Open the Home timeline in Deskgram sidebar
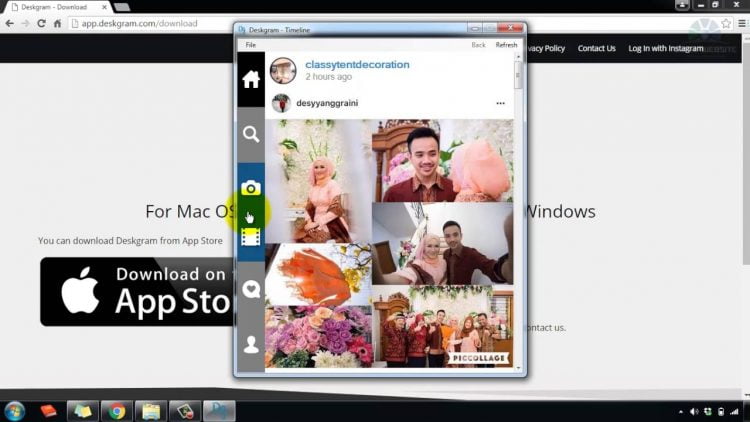The width and height of the screenshot is (750, 422). (x=251, y=79)
